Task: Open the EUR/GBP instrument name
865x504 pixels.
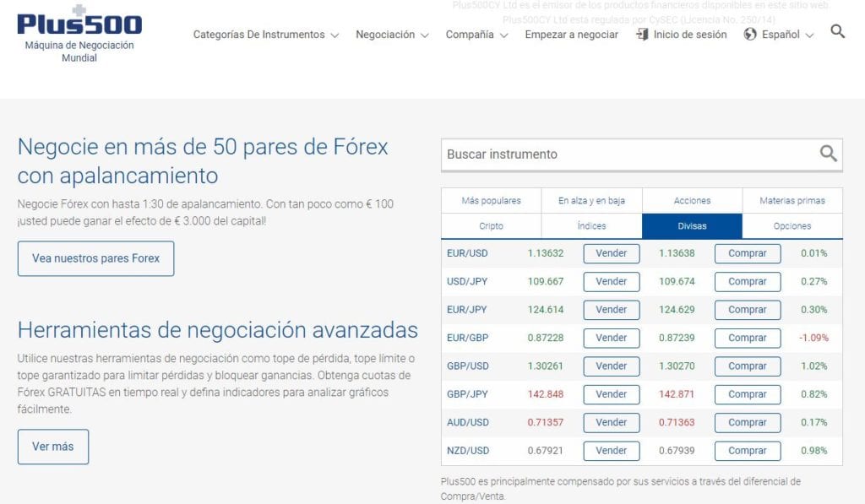Action: (x=467, y=338)
